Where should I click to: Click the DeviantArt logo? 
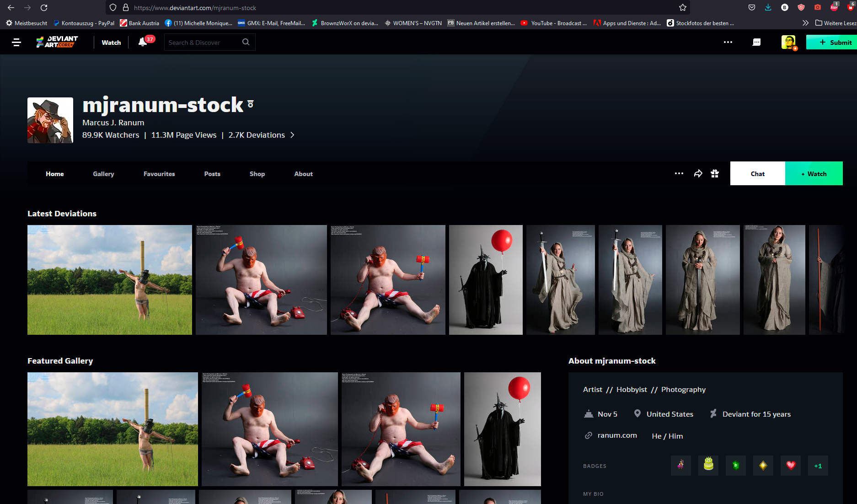point(57,42)
